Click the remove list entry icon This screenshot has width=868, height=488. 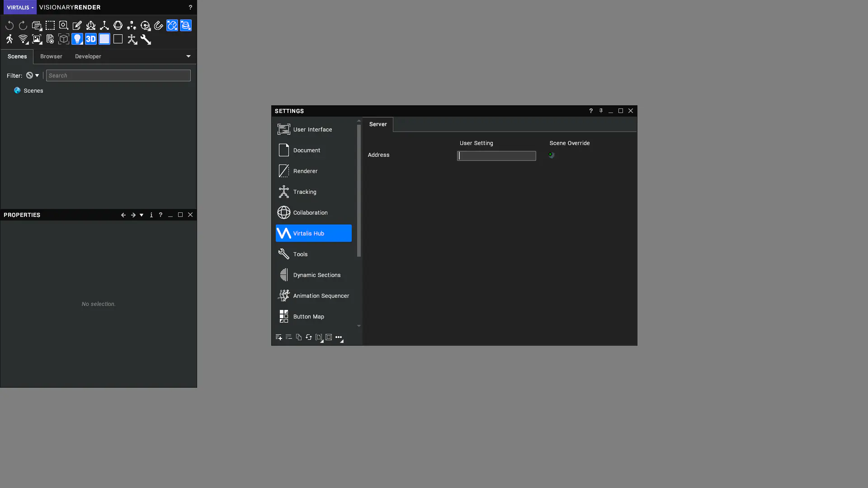click(x=289, y=337)
